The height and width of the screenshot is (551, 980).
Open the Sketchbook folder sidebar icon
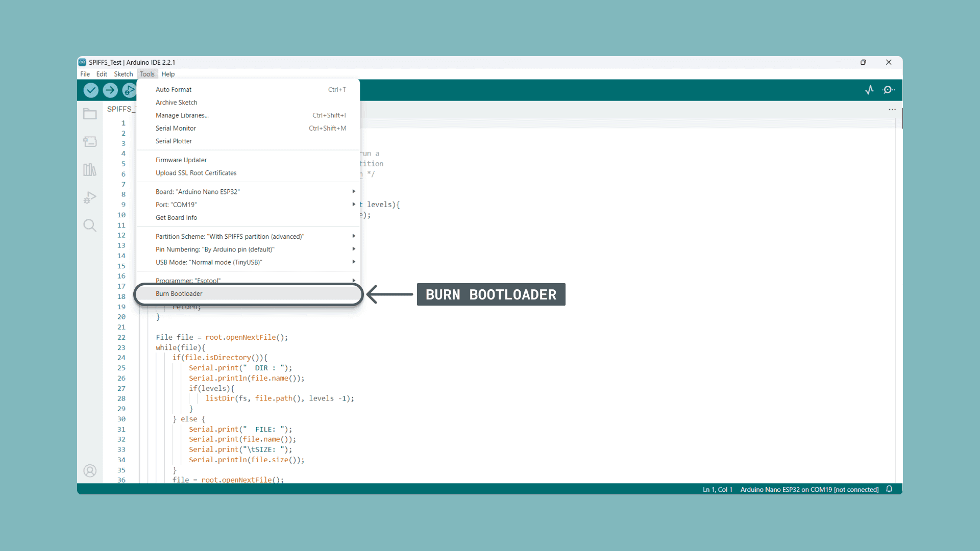[90, 114]
